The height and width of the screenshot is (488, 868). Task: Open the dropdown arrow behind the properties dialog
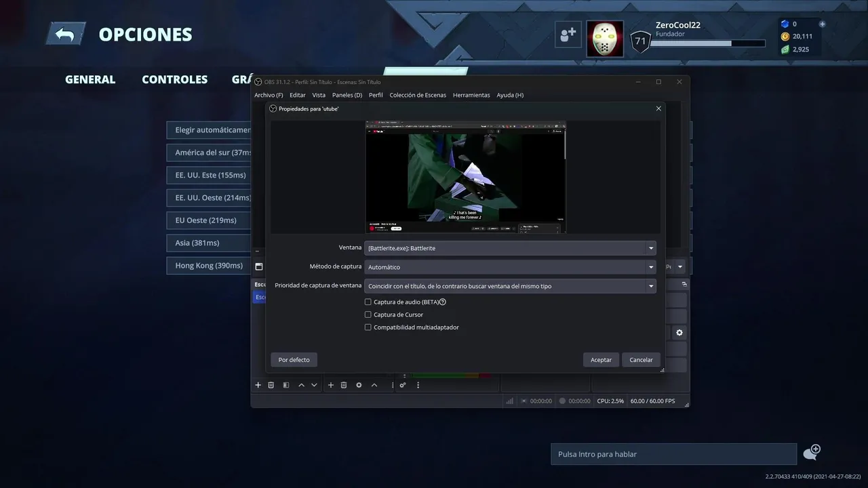point(680,266)
